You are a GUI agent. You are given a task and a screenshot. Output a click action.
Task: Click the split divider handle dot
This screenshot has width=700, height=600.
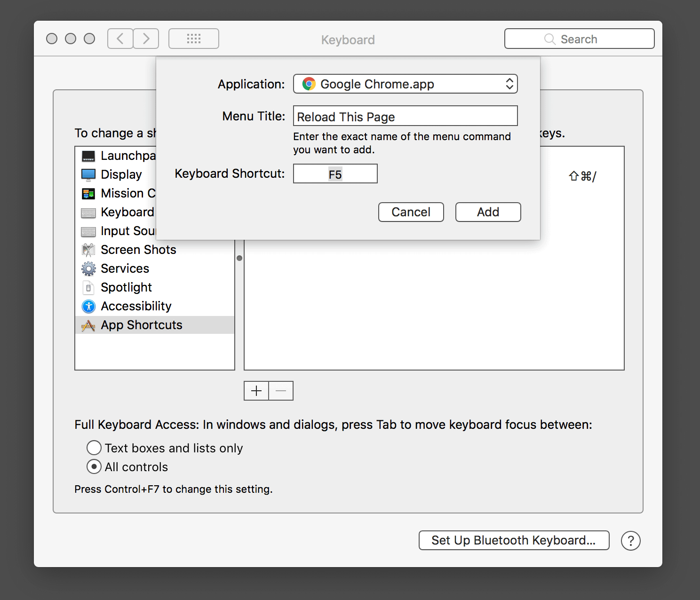point(239,258)
